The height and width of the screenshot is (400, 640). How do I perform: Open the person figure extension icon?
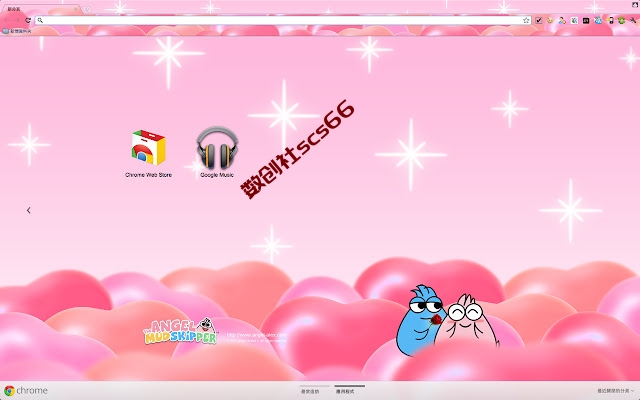[x=562, y=20]
